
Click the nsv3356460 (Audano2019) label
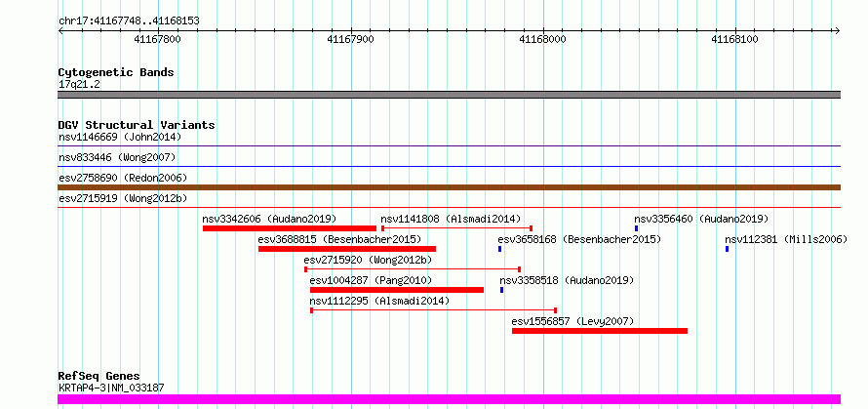701,219
